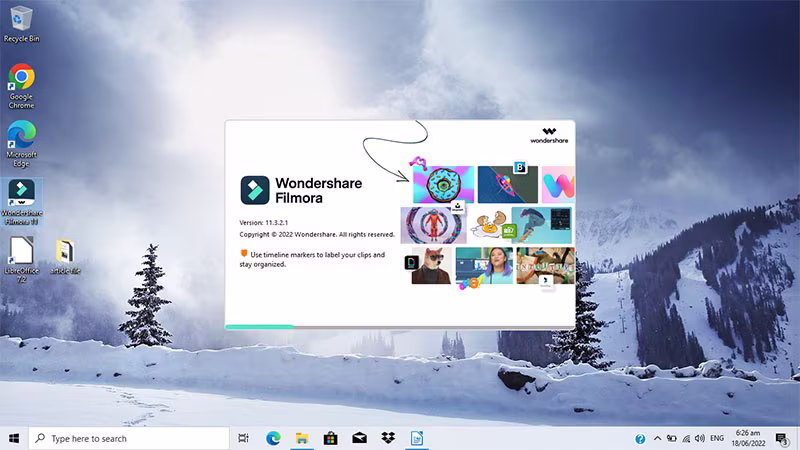800x450 pixels.
Task: Click the sneaker thumbnail on the splash
Action: [x=541, y=225]
